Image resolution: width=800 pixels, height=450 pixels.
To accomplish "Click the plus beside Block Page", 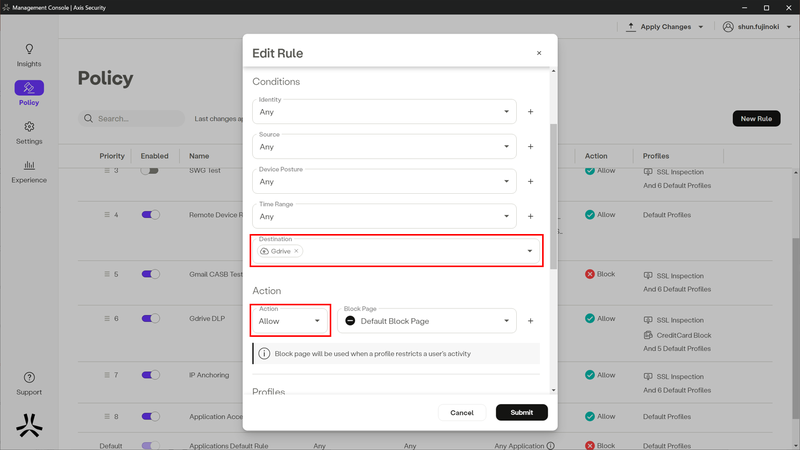I will click(530, 321).
